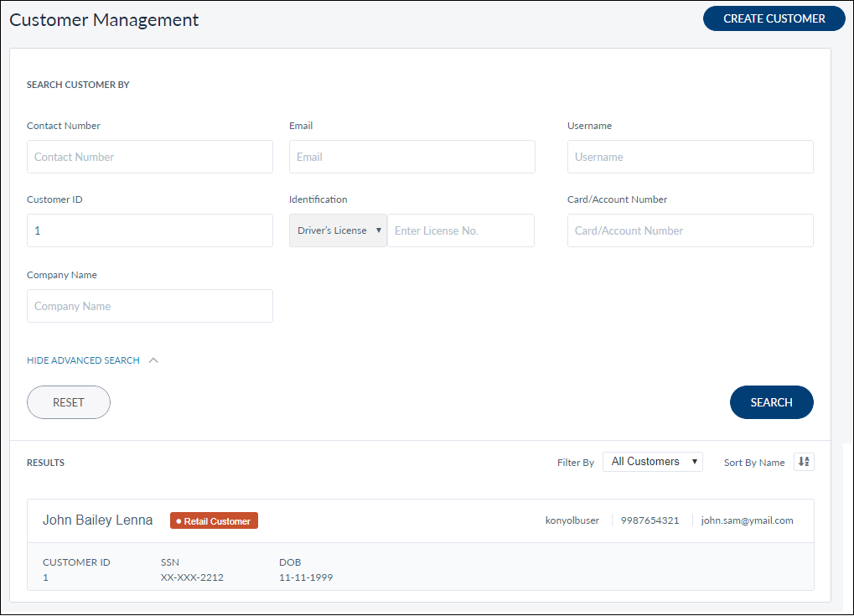854x616 pixels.
Task: Click the Retail Customer badge
Action: 214,521
